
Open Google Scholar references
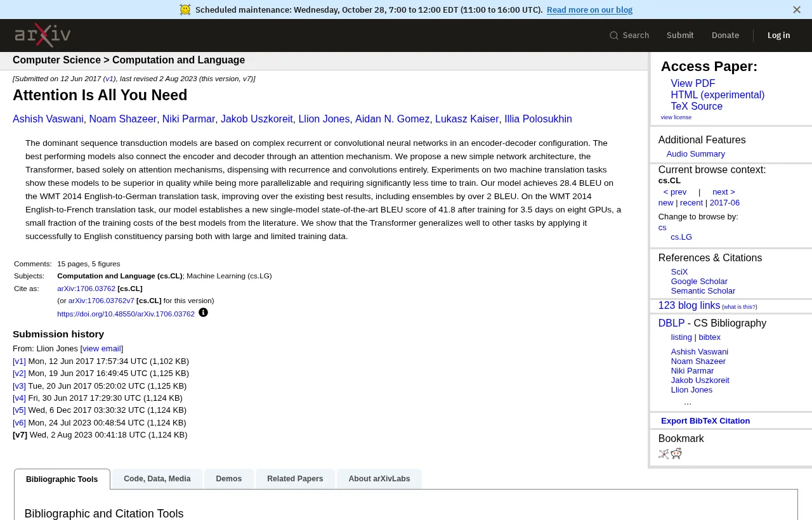699,282
